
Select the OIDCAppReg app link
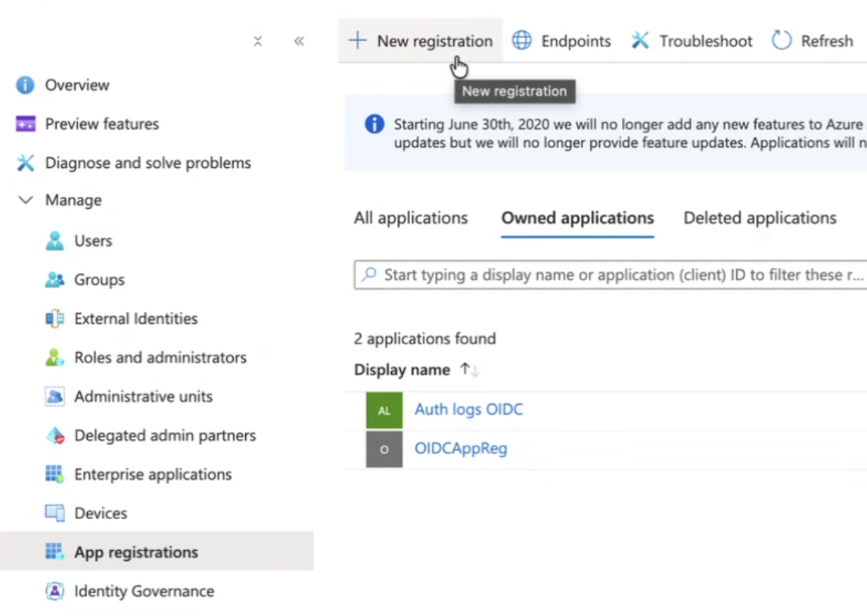[461, 448]
